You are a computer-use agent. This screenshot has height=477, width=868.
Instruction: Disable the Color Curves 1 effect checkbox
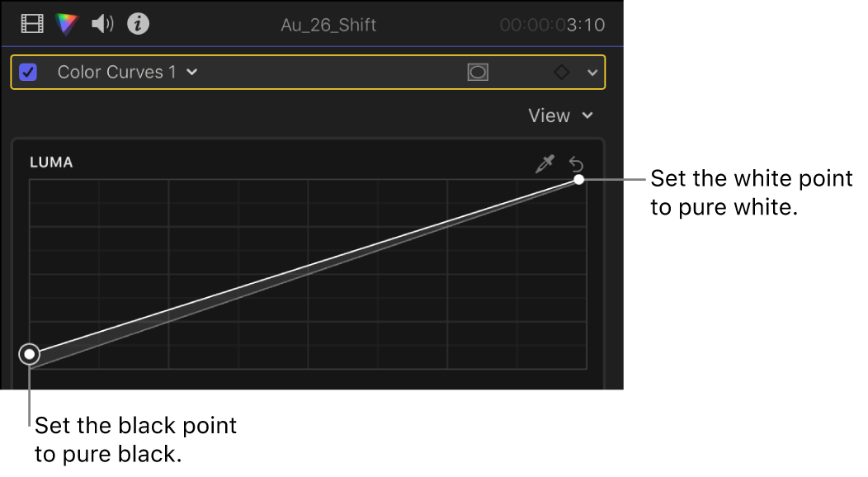[27, 72]
